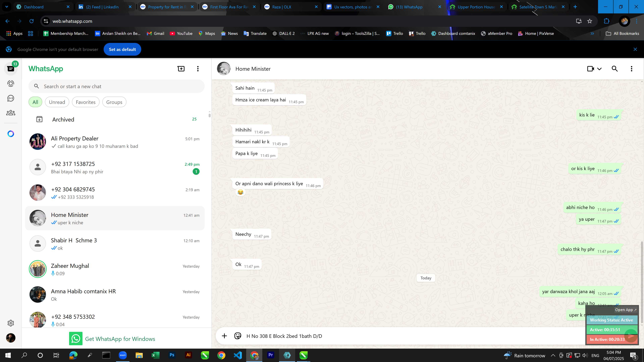Screen dimensions: 644x362
Task: Go back to previous page
Action: [x=8, y=21]
